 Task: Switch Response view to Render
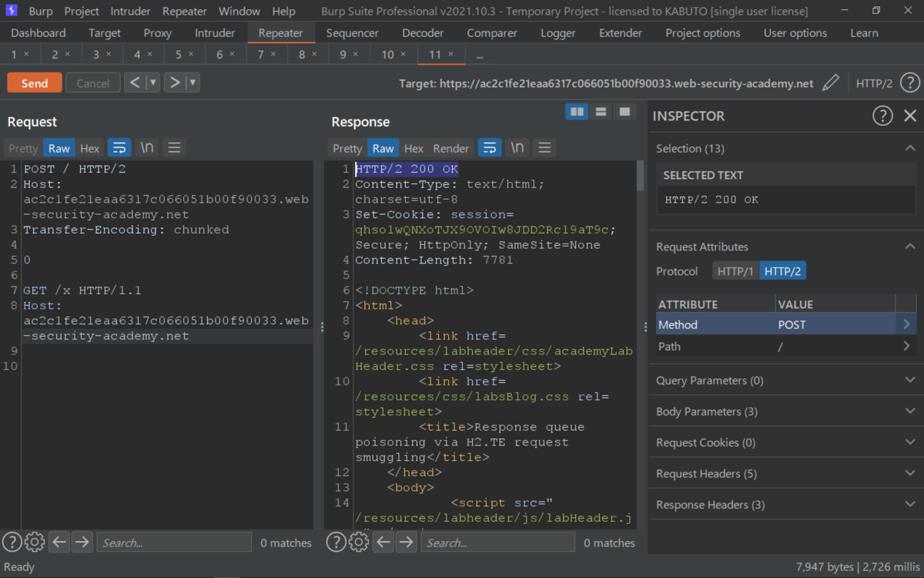click(x=451, y=149)
